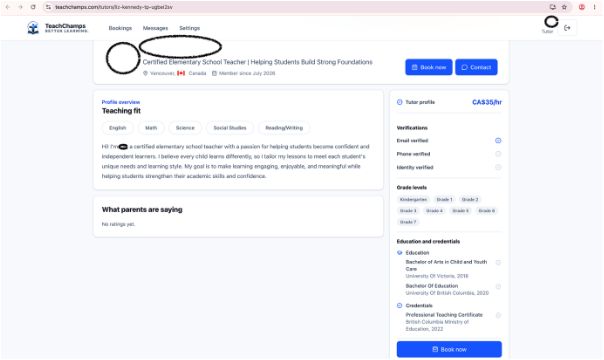Open the browser three-dot menu
The image size is (604, 360).
point(594,7)
